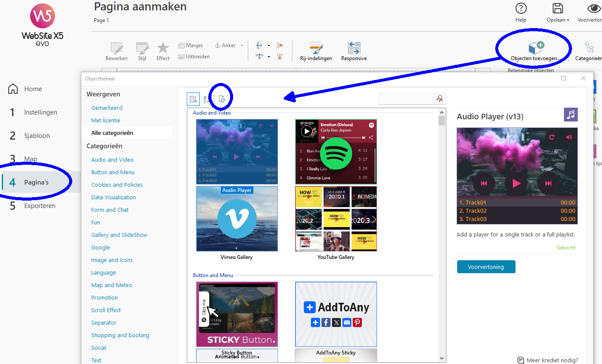This screenshot has width=602, height=364.
Task: Open the Anker dropdown arrow
Action: 242,45
